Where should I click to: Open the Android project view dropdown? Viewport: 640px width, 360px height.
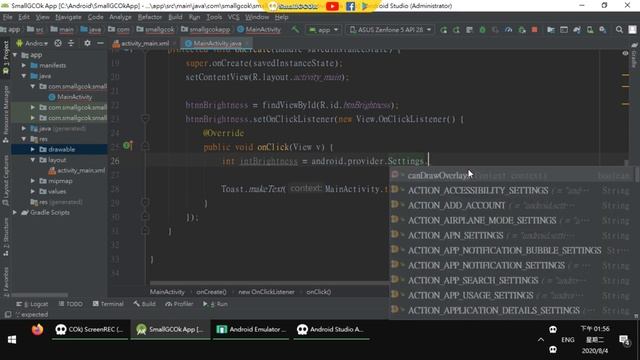tap(32, 43)
